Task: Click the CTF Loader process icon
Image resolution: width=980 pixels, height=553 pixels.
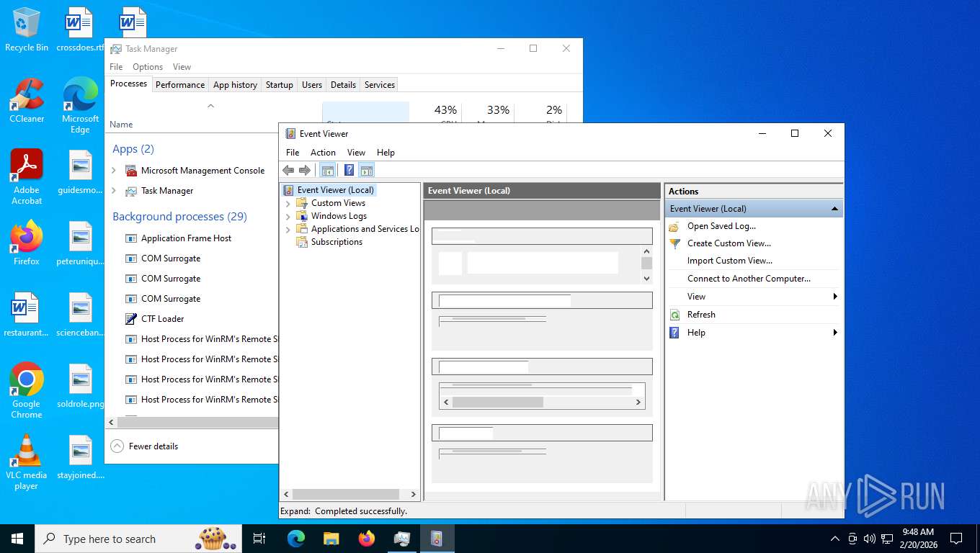Action: (131, 319)
